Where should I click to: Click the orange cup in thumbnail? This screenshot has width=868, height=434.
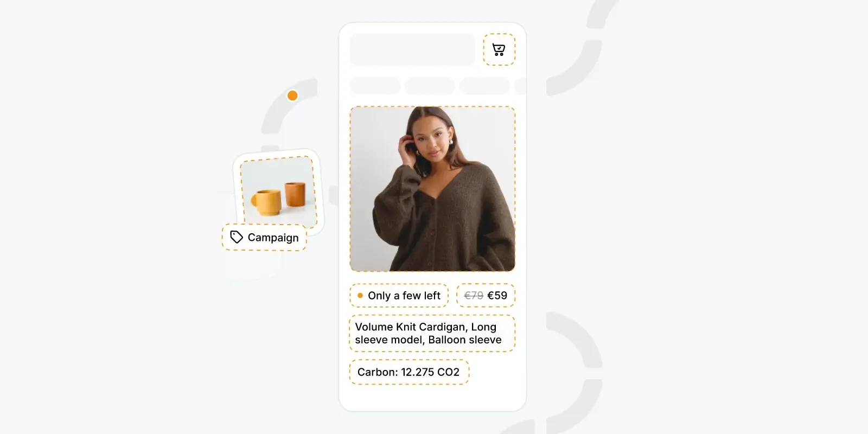pyautogui.click(x=295, y=194)
